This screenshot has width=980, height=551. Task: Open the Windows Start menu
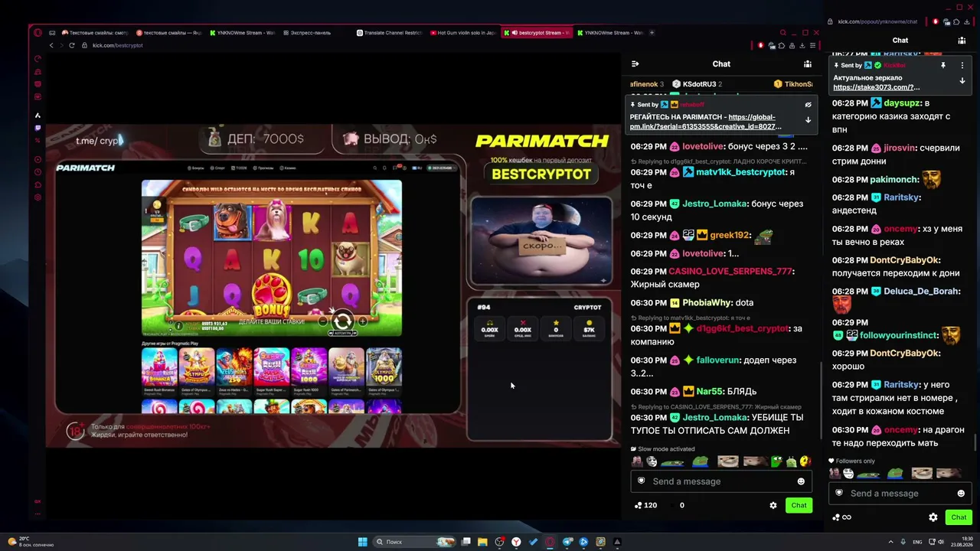click(362, 542)
